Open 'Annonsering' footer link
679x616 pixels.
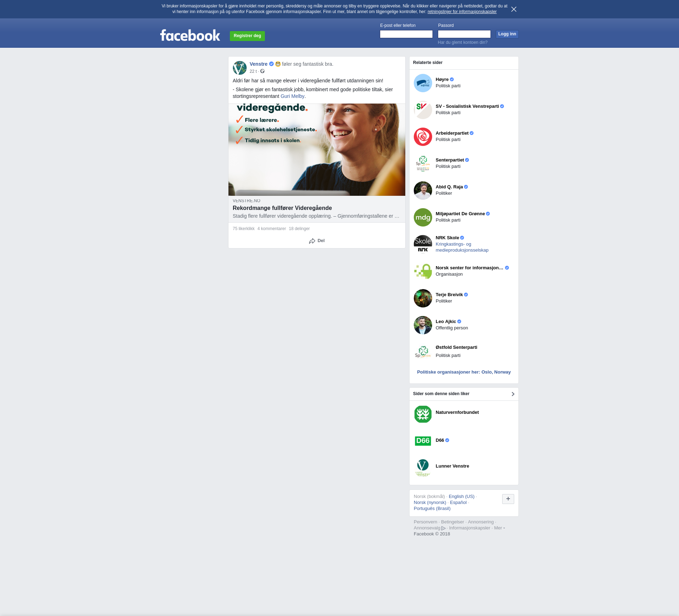pos(481,522)
